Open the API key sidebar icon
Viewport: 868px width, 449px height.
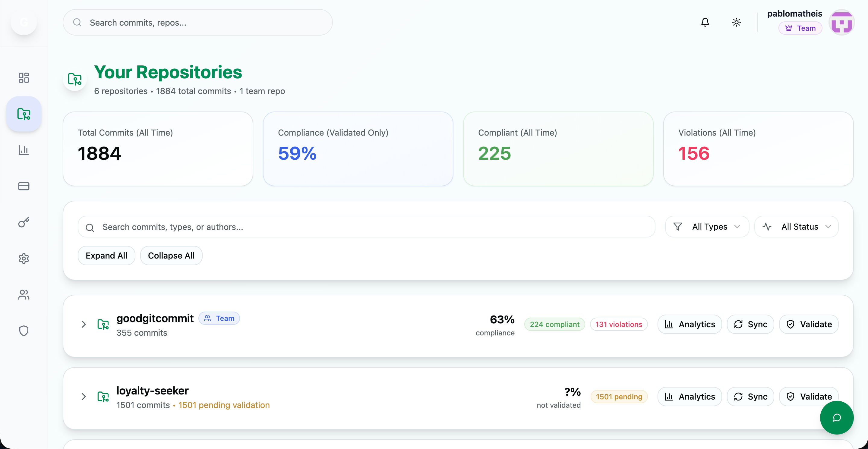point(24,222)
